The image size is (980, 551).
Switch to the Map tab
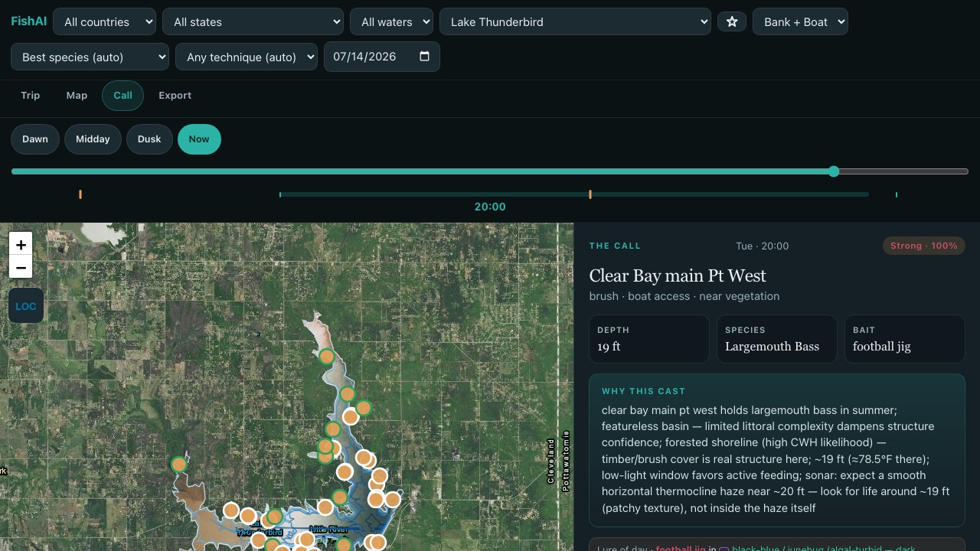coord(77,96)
